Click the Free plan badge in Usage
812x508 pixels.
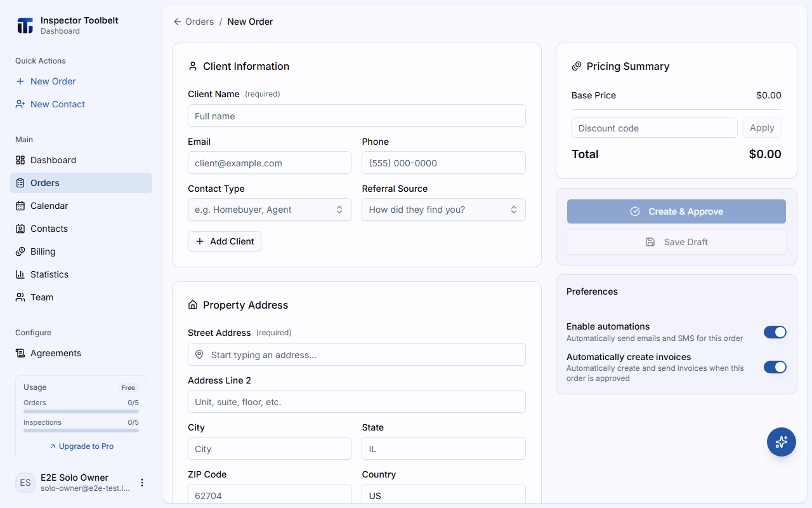pyautogui.click(x=129, y=387)
